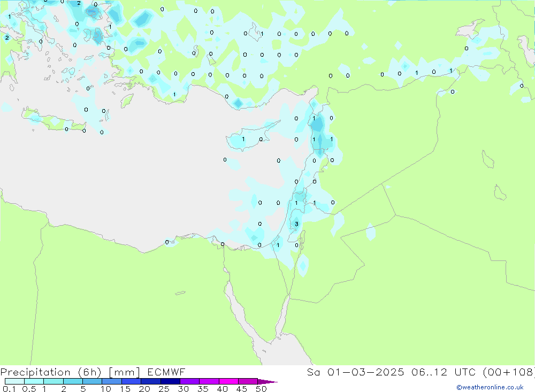The height and width of the screenshot is (392, 535).
Task: Click the '0.5' legend scale label
Action: pos(29,389)
